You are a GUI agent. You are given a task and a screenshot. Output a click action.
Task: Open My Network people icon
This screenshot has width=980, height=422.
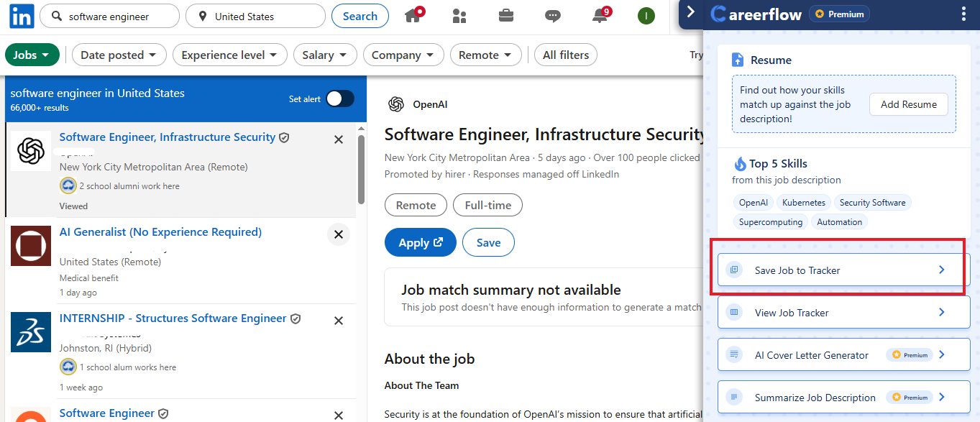[459, 16]
